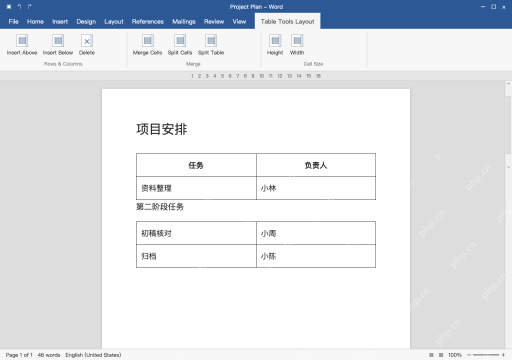Image resolution: width=512 pixels, height=360 pixels.
Task: Switch to the Insert tab
Action: pyautogui.click(x=60, y=22)
